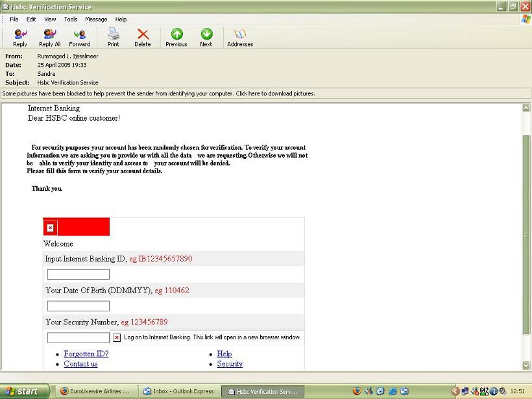Click the message scrollbar down arrow
532x399 pixels.
pyautogui.click(x=526, y=365)
